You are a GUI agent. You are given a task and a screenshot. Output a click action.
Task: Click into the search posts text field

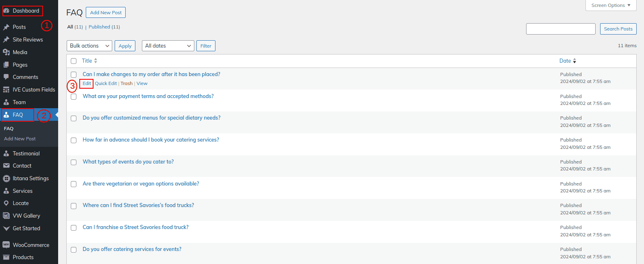coord(561,29)
